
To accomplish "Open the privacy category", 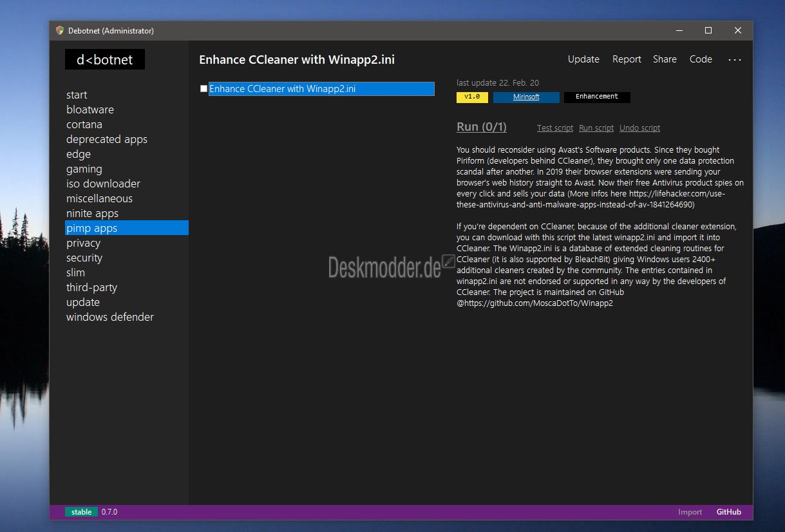I will 83,243.
